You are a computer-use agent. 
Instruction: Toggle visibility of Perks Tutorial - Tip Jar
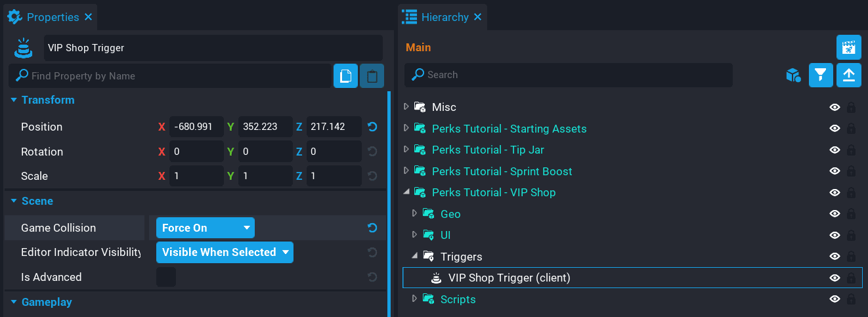click(835, 150)
